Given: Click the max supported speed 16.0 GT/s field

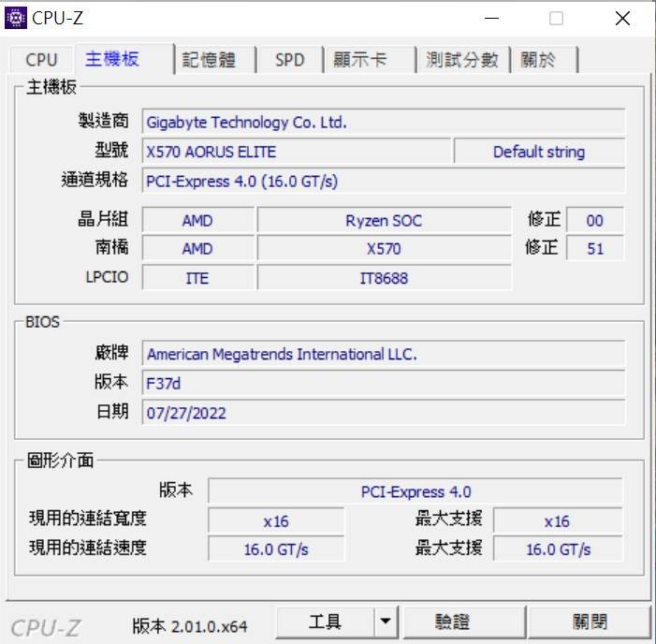Looking at the screenshot, I should click(558, 549).
